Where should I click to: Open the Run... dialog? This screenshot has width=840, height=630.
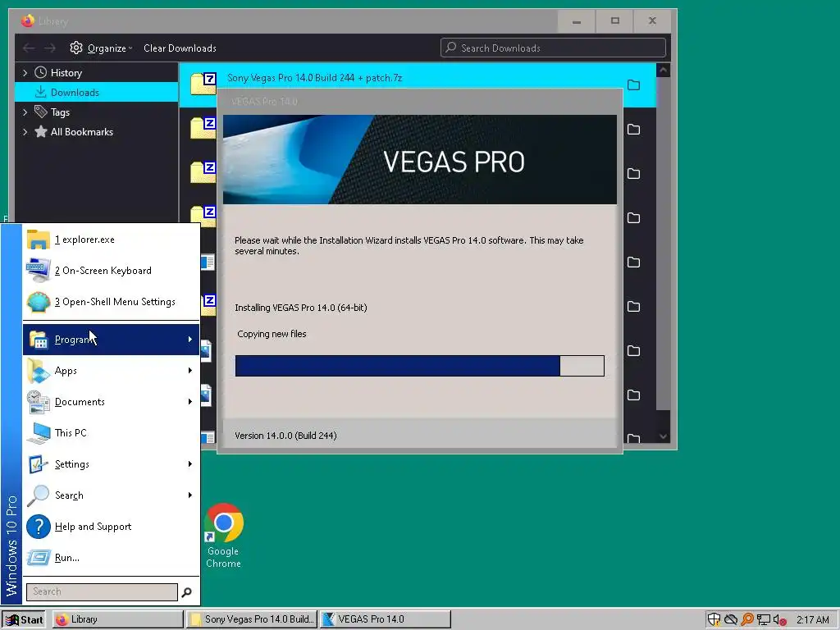pos(111,558)
